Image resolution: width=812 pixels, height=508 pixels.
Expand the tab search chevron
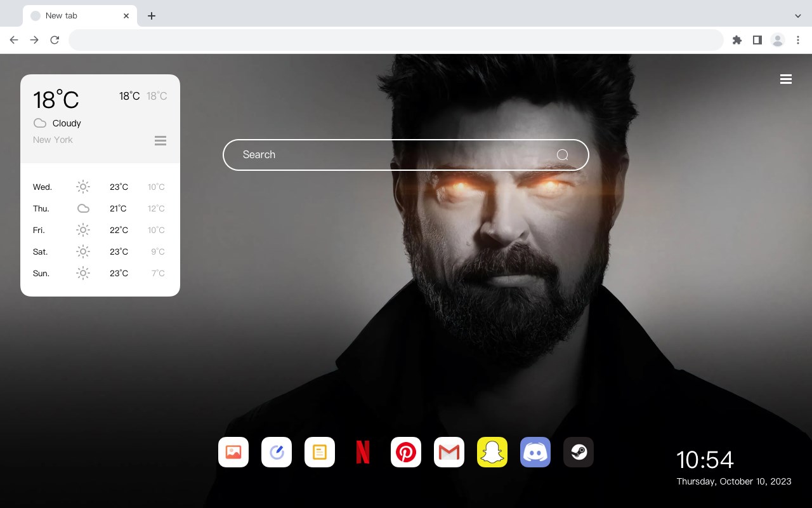(798, 16)
